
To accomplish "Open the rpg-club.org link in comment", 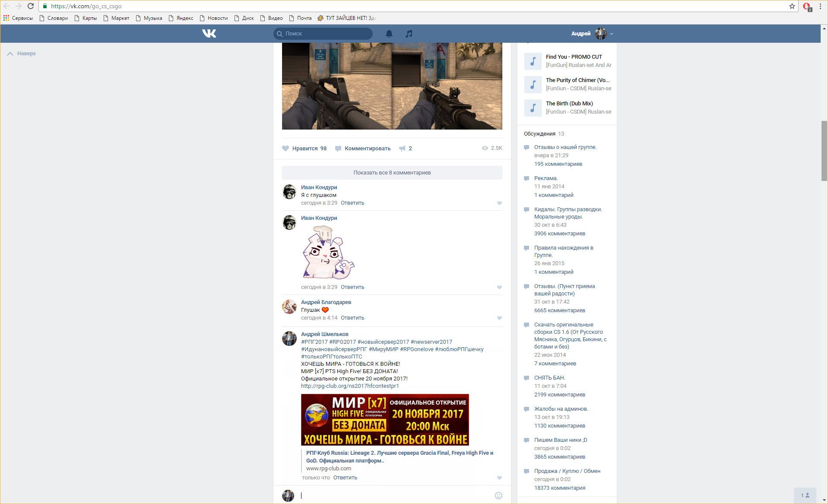I will (350, 386).
